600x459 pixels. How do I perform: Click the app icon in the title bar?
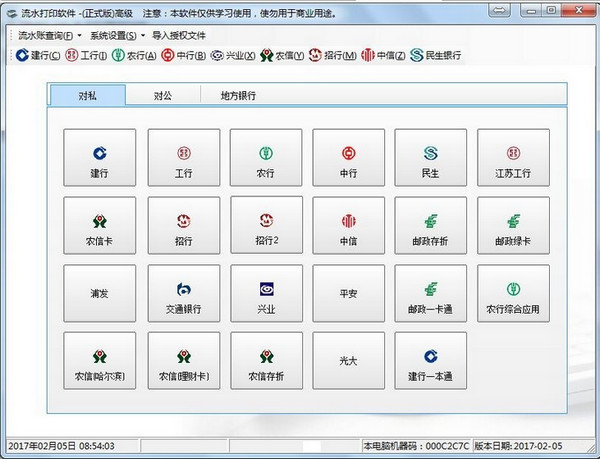pos(12,14)
